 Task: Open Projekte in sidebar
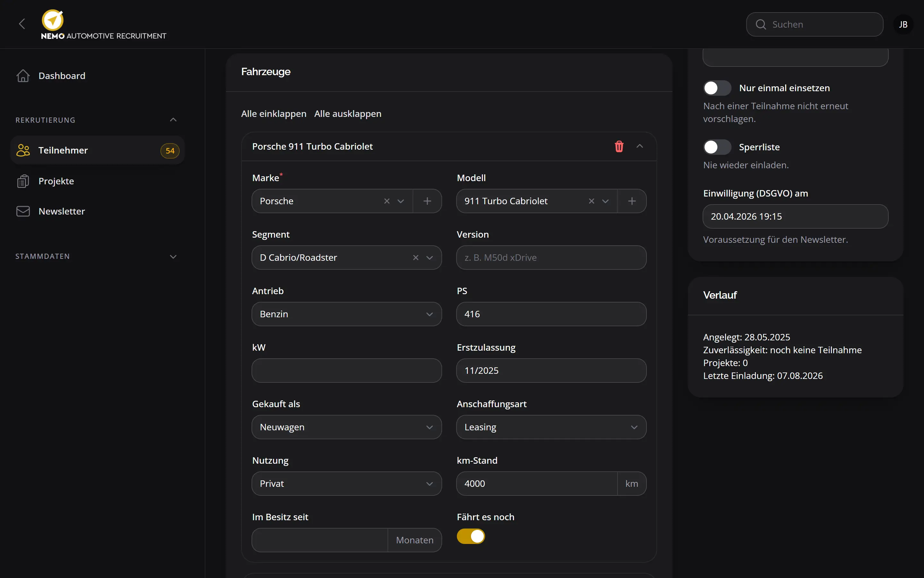pyautogui.click(x=97, y=181)
